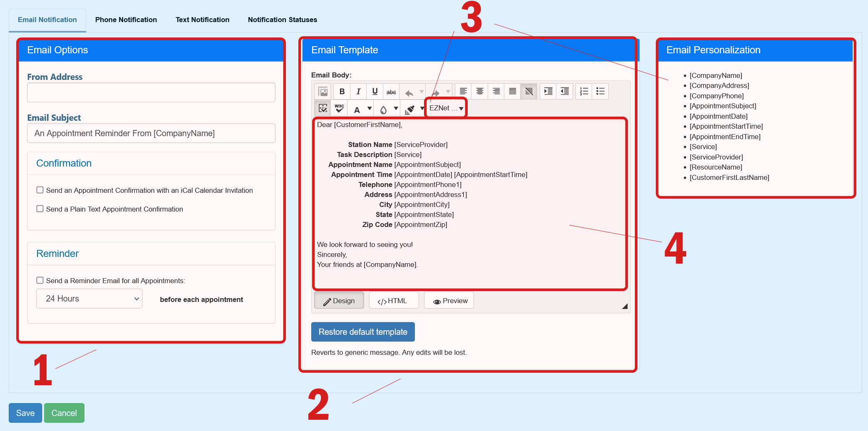Open the Notification Statuses tab
The height and width of the screenshot is (431, 868).
pos(282,20)
